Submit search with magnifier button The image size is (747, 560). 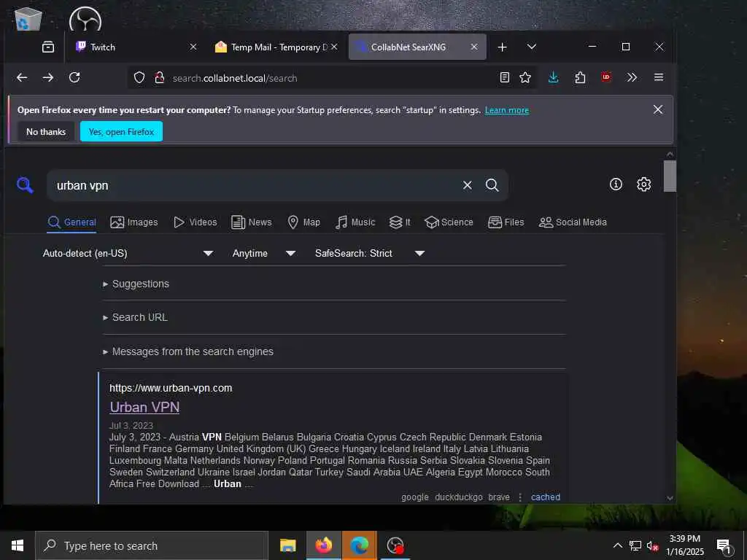[x=492, y=185]
